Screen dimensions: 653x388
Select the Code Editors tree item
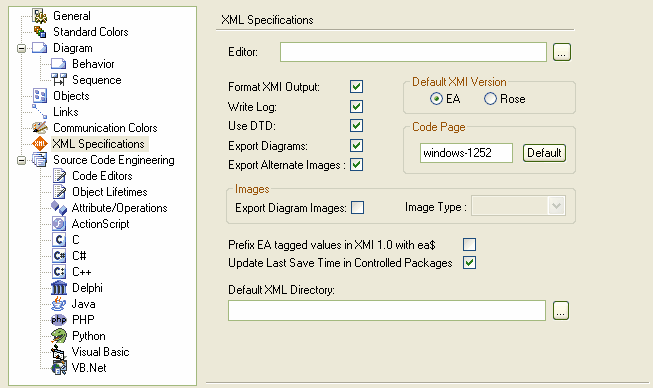(x=102, y=176)
